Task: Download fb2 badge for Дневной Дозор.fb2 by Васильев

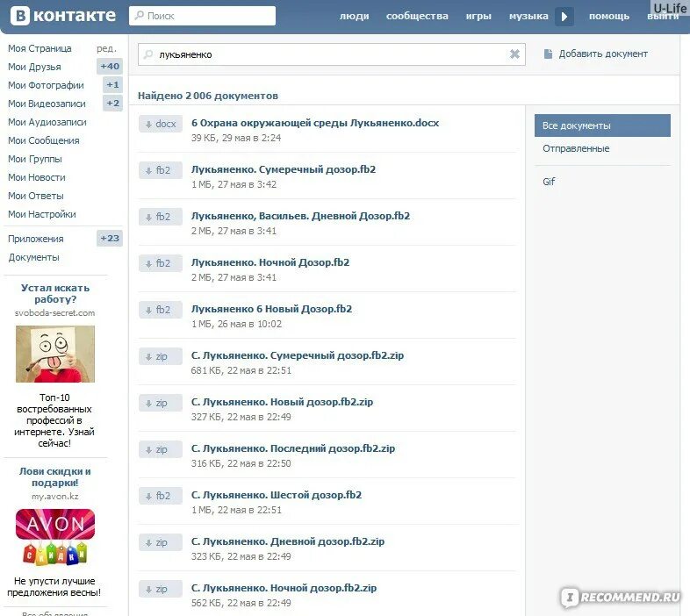Action: pyautogui.click(x=161, y=217)
